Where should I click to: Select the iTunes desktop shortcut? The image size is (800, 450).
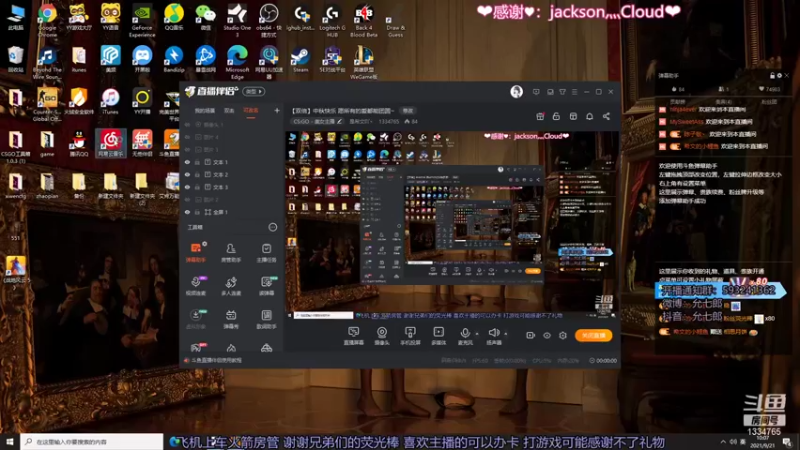[110, 101]
